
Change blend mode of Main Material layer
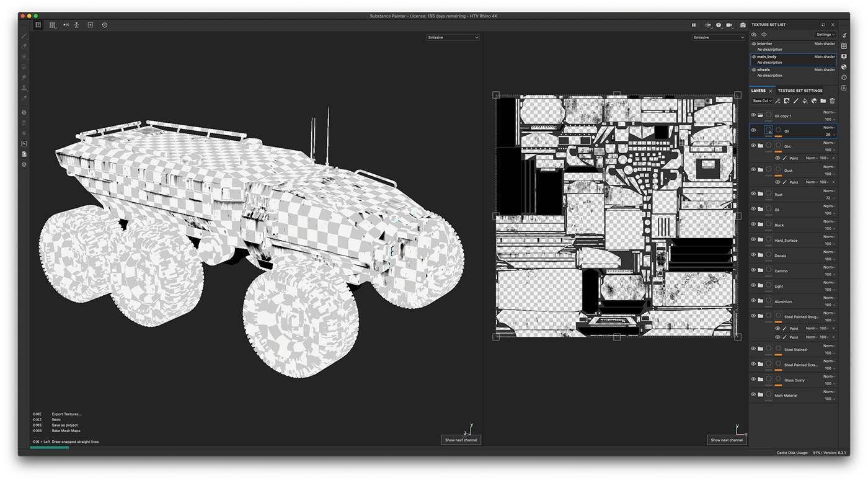[829, 392]
